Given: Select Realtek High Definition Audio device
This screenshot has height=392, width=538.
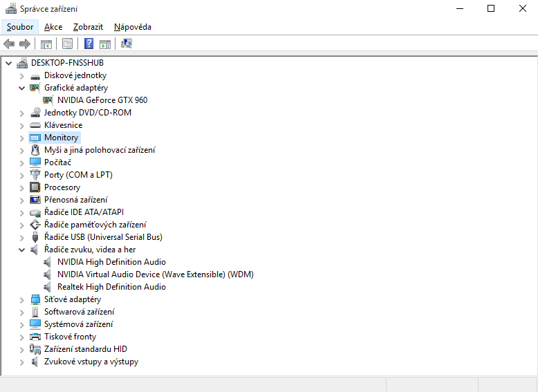Looking at the screenshot, I should [x=111, y=287].
